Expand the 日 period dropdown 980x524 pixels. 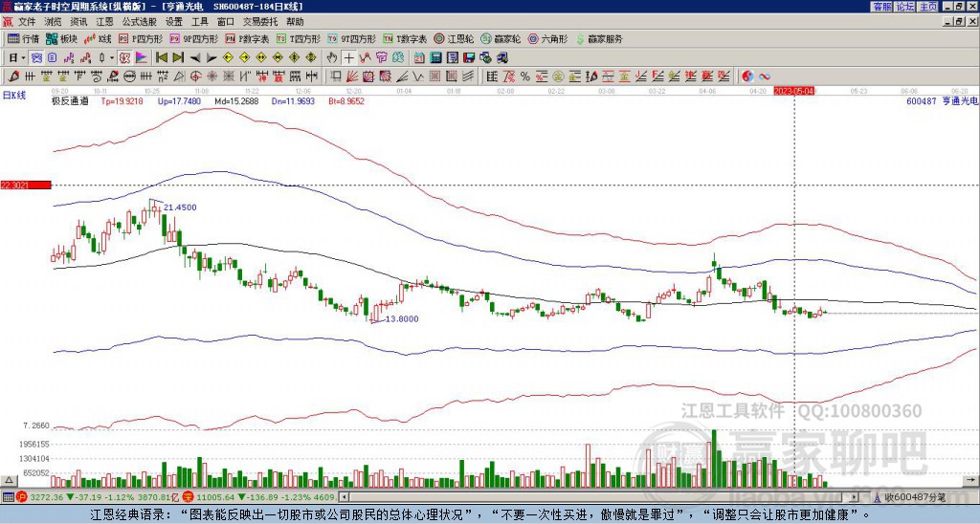tap(23, 58)
